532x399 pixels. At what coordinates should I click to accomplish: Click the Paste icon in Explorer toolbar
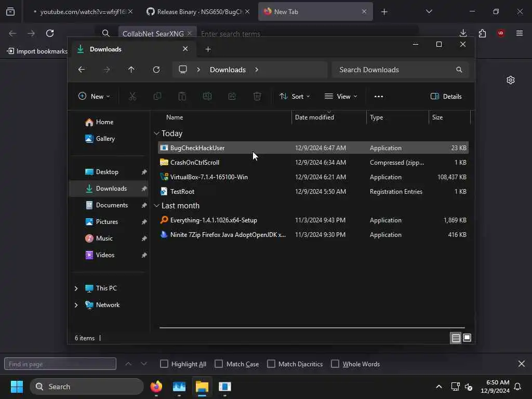click(x=182, y=96)
